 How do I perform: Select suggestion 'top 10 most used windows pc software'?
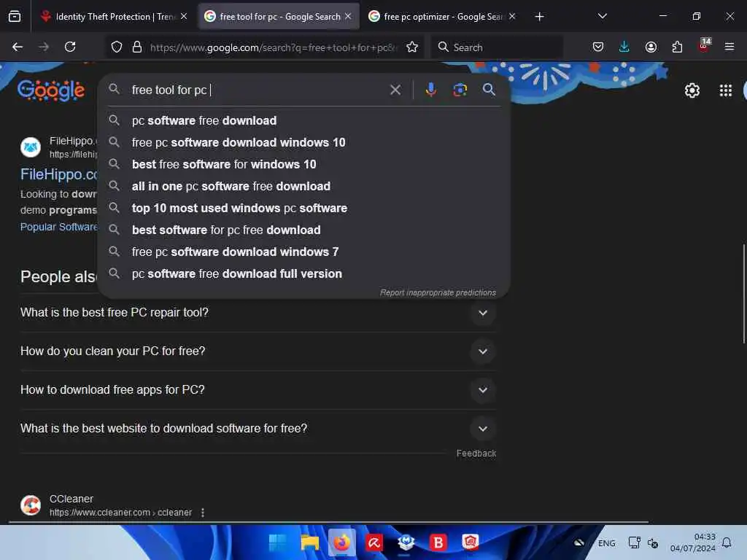pos(303,208)
